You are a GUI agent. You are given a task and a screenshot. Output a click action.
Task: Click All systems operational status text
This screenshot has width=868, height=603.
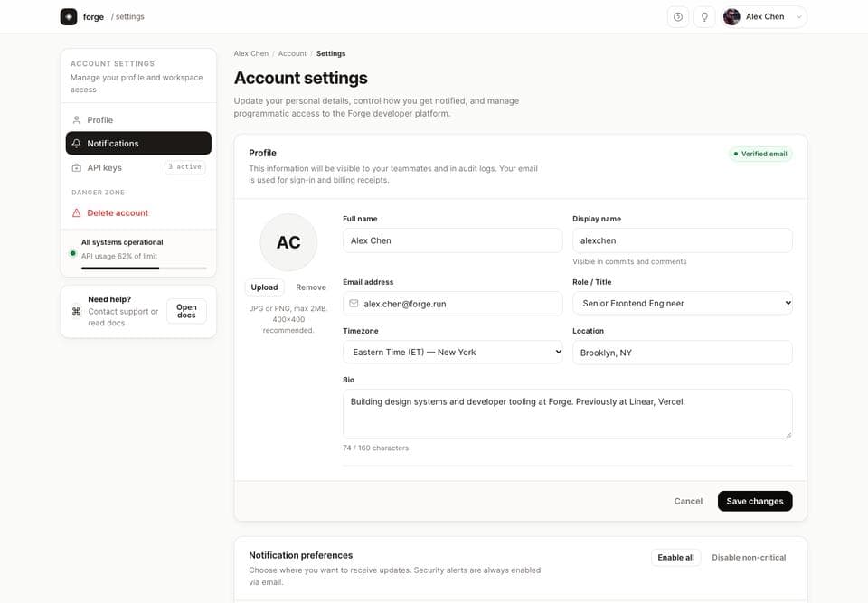[122, 242]
